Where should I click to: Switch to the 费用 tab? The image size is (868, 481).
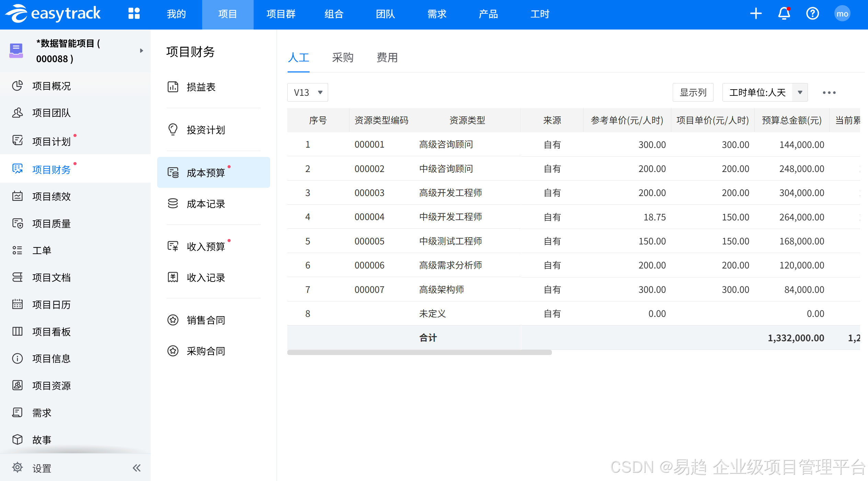387,57
